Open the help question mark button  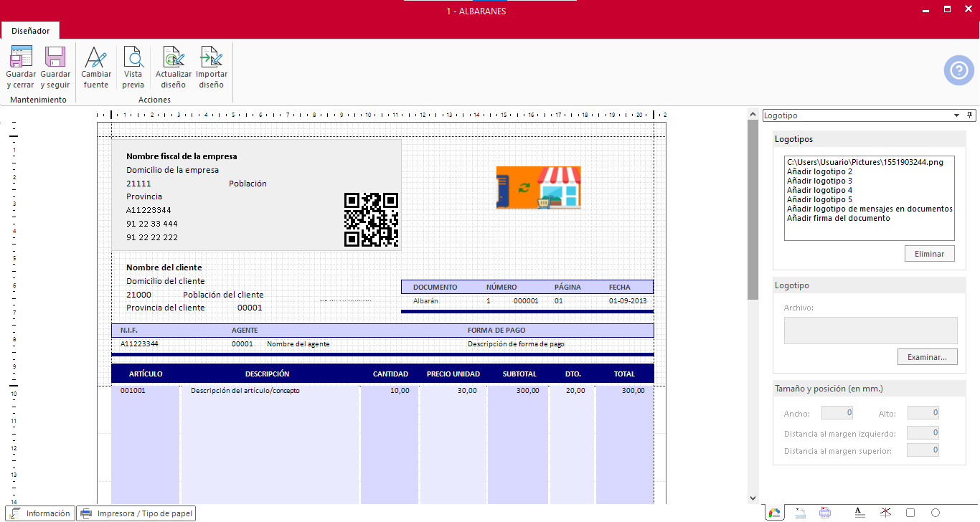pyautogui.click(x=958, y=70)
